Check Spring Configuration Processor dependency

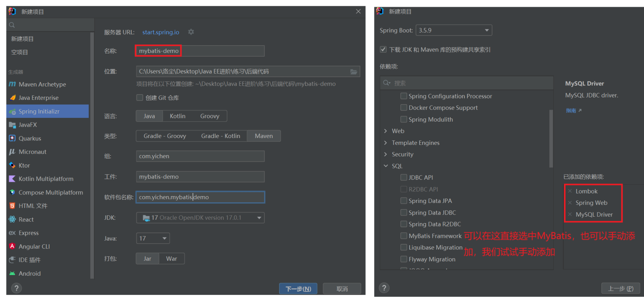tap(404, 96)
